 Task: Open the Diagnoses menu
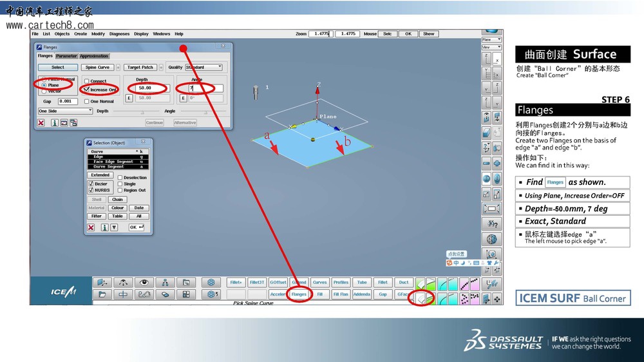[119, 34]
